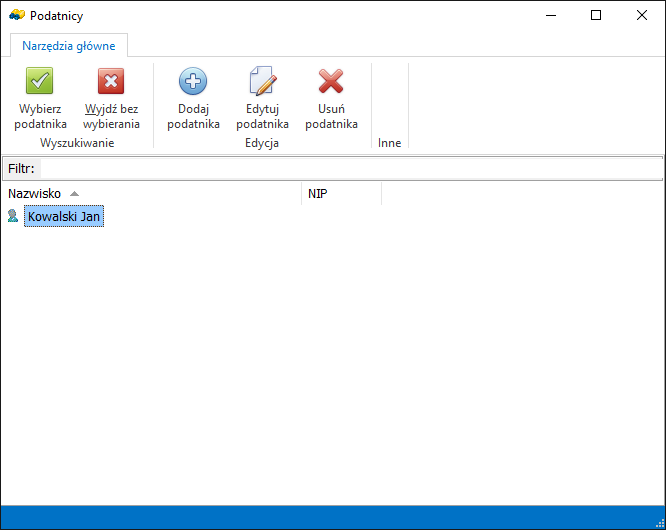Click the blue plus Dodaj podatnika icon
The height and width of the screenshot is (530, 666).
(193, 82)
